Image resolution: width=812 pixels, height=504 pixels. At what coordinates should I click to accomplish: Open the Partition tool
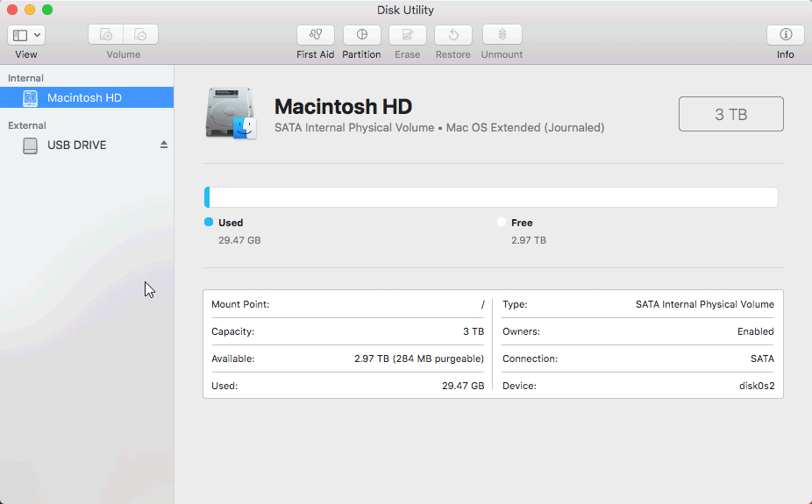(362, 35)
